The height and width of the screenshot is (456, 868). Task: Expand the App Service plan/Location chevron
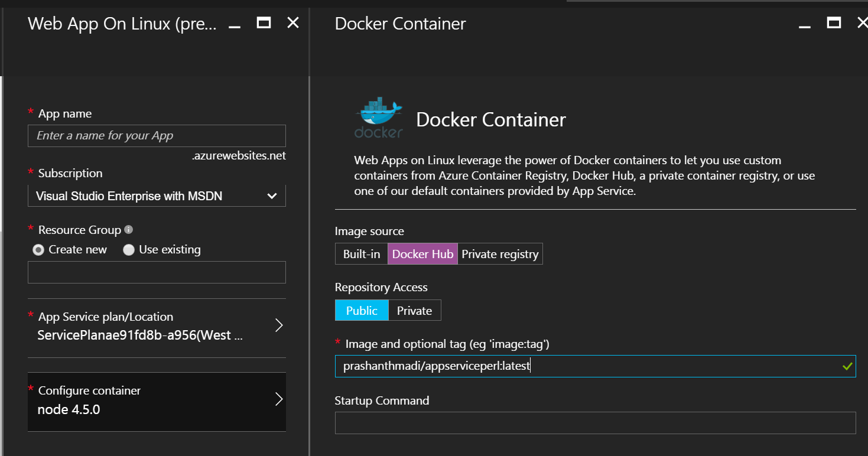click(x=279, y=325)
